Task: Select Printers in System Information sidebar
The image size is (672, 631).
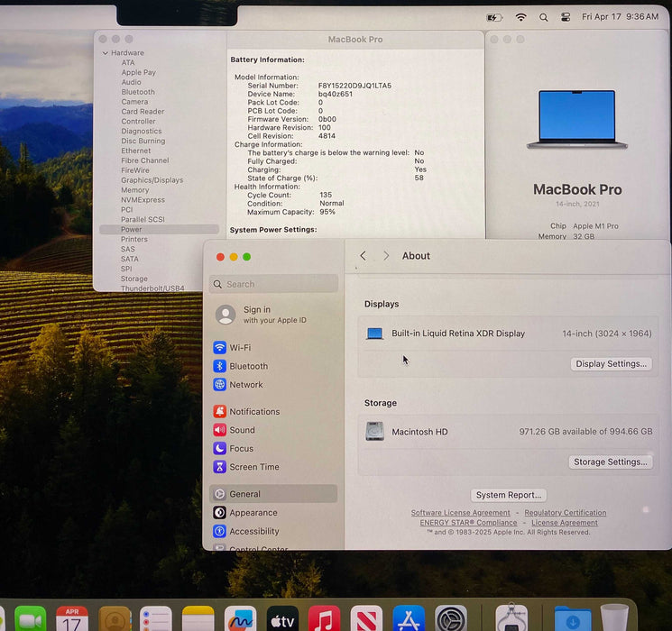Action: [x=134, y=239]
